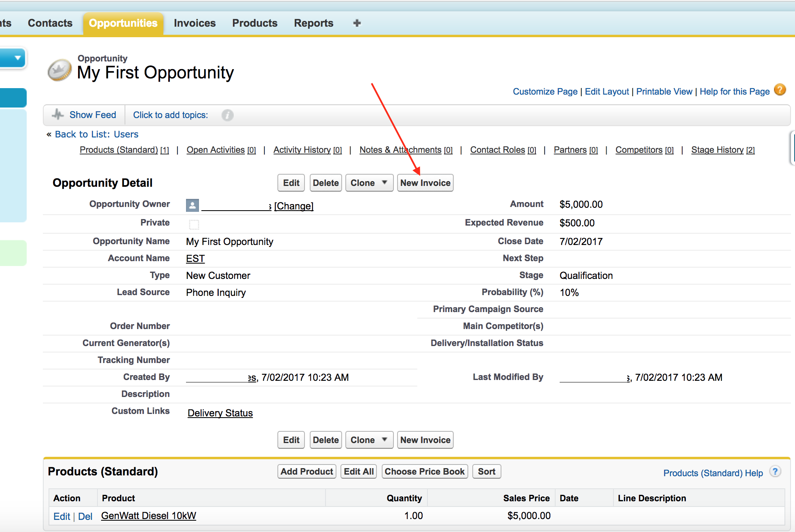Jump to Notes & Attachments [0] link
This screenshot has width=795, height=532.
[x=406, y=150]
